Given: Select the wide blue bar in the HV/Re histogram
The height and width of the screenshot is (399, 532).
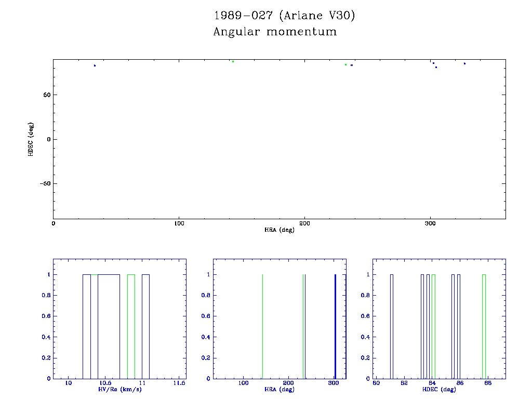Looking at the screenshot, I should tap(109, 326).
